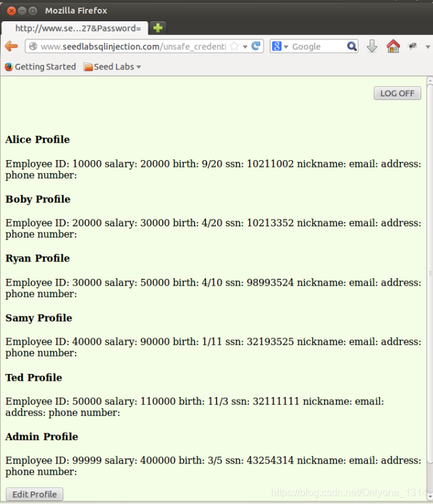433x504 pixels.
Task: Click the page vertical scrollbar
Action: pyautogui.click(x=430, y=273)
